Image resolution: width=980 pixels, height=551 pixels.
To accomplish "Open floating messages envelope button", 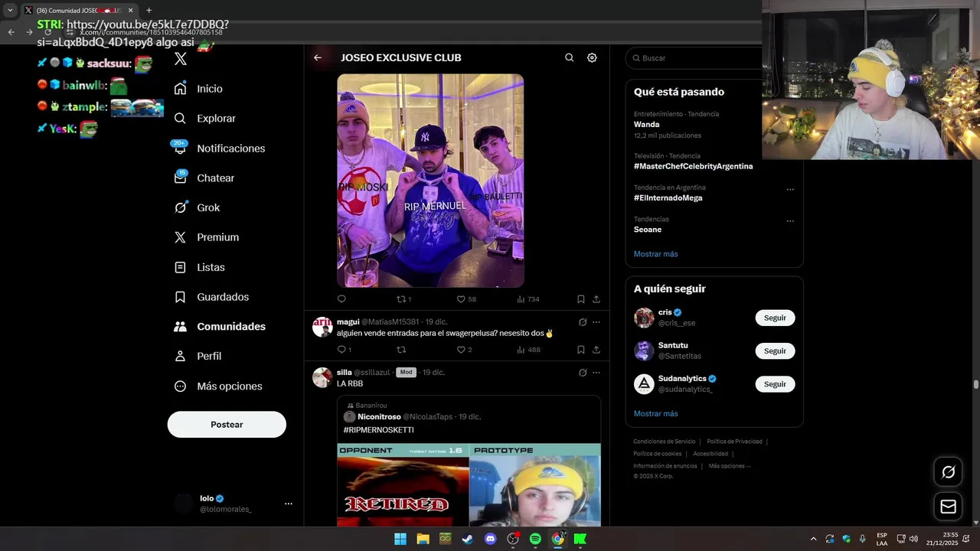I will (948, 507).
